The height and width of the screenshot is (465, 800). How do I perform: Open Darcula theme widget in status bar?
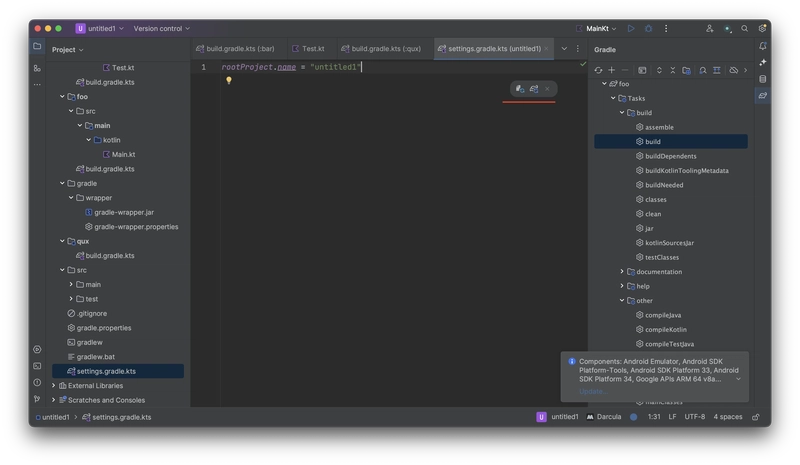click(604, 417)
